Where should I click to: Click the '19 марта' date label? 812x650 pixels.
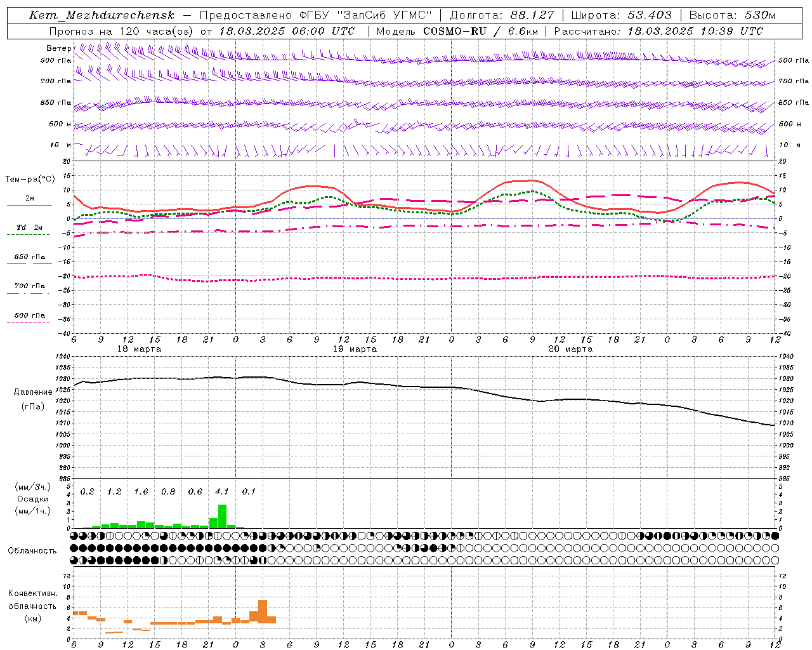click(355, 349)
